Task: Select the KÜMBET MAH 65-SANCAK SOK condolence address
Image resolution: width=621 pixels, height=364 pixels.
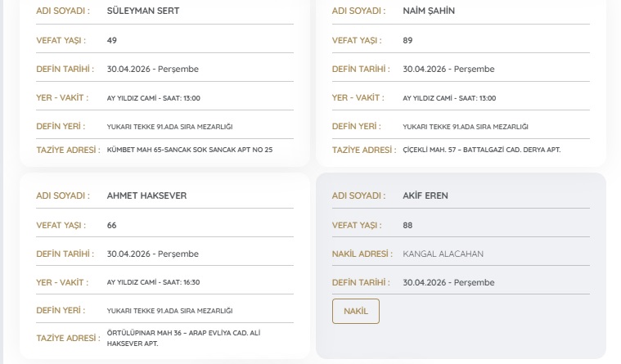Action: tap(190, 151)
